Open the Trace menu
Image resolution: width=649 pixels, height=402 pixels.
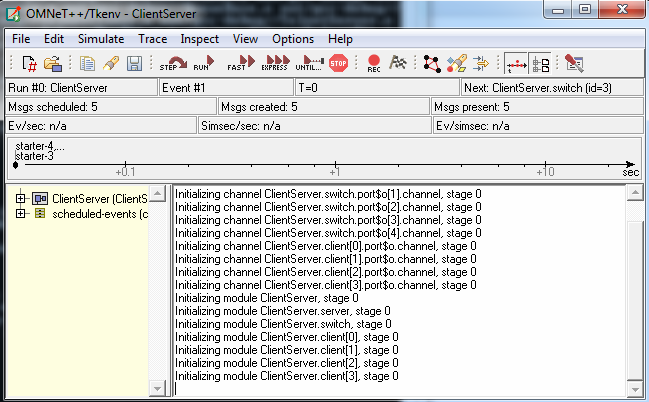click(153, 39)
